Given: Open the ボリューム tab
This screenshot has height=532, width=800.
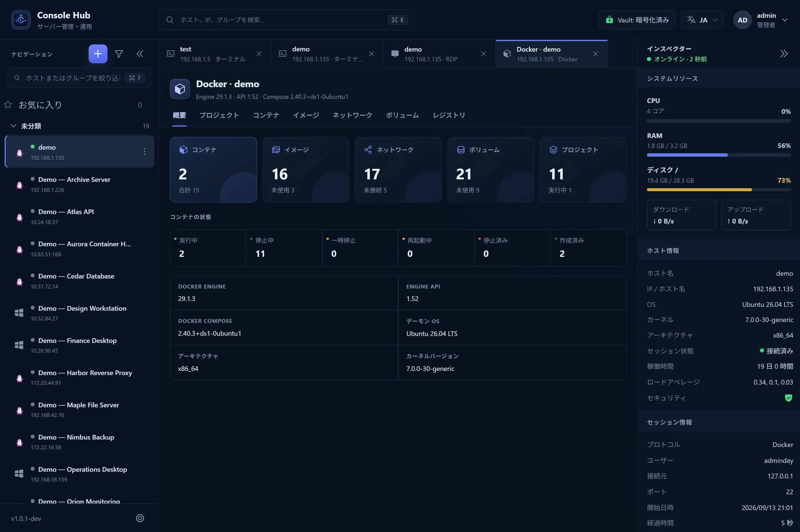Looking at the screenshot, I should pyautogui.click(x=402, y=115).
